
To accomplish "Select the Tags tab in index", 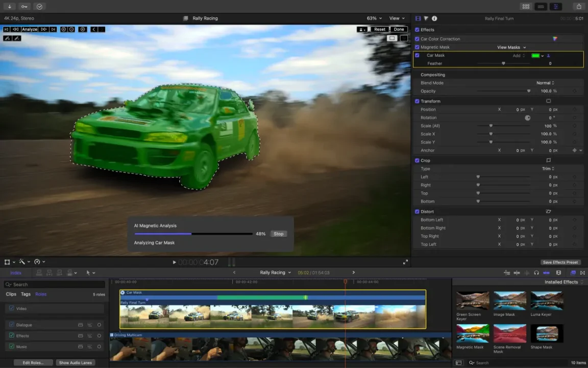I will 26,294.
